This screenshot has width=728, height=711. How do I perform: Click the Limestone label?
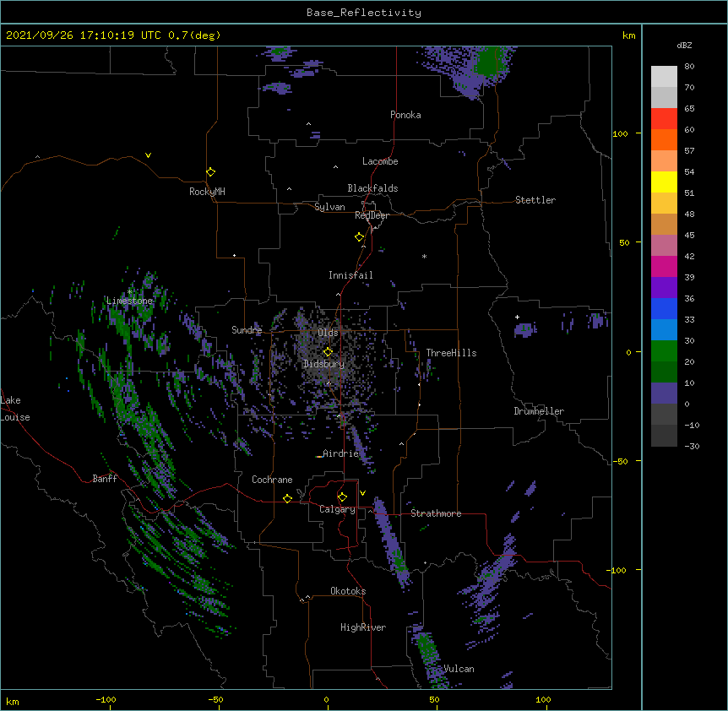pos(129,301)
